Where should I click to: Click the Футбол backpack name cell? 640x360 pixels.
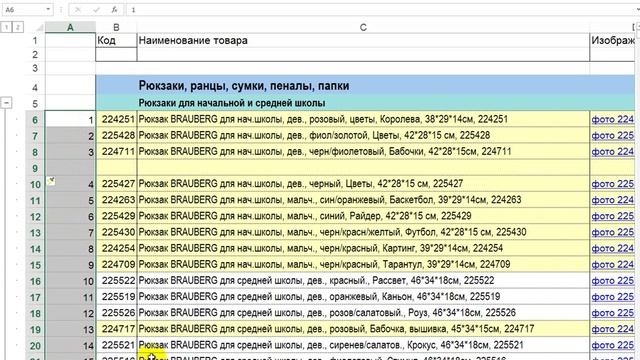point(363,232)
